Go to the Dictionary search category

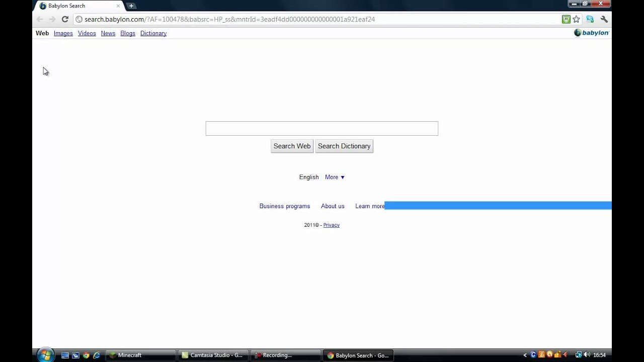click(153, 33)
